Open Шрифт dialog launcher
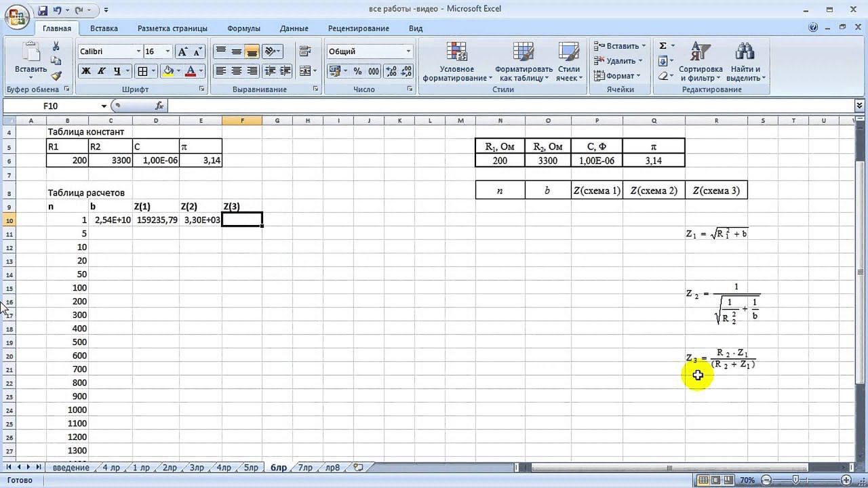The width and height of the screenshot is (868, 488). pos(202,89)
